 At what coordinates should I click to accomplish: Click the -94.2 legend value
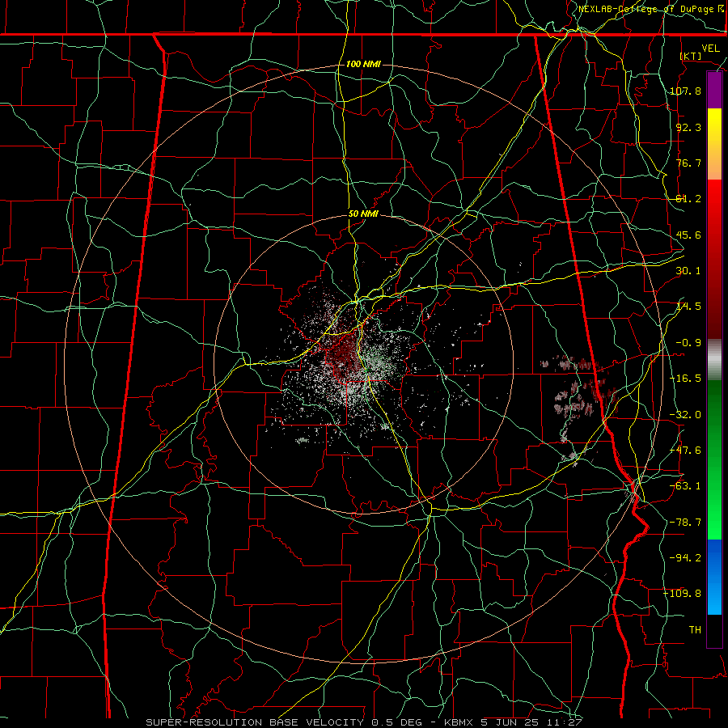point(685,558)
